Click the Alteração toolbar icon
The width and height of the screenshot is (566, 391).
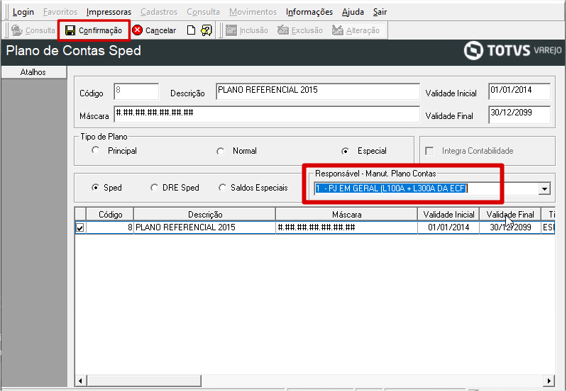338,30
